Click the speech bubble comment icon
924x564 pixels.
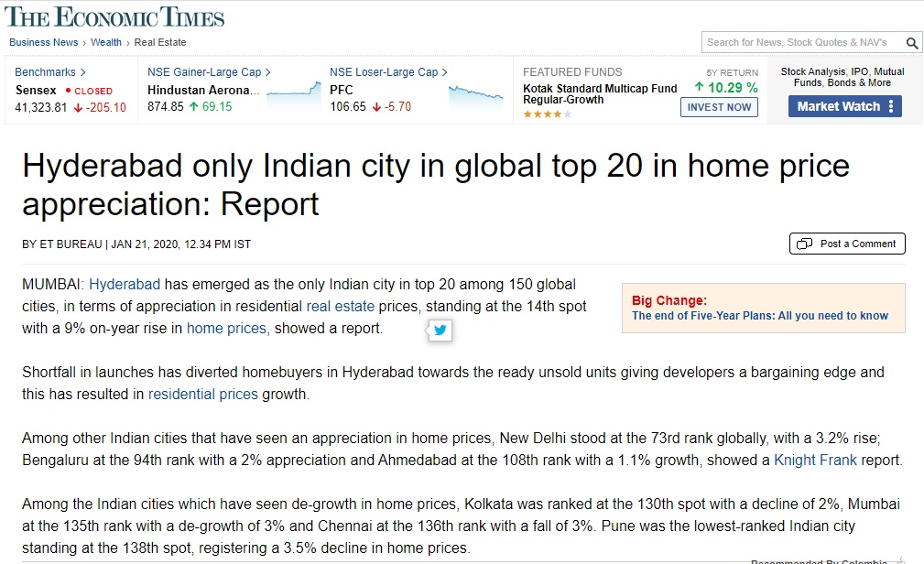[804, 244]
